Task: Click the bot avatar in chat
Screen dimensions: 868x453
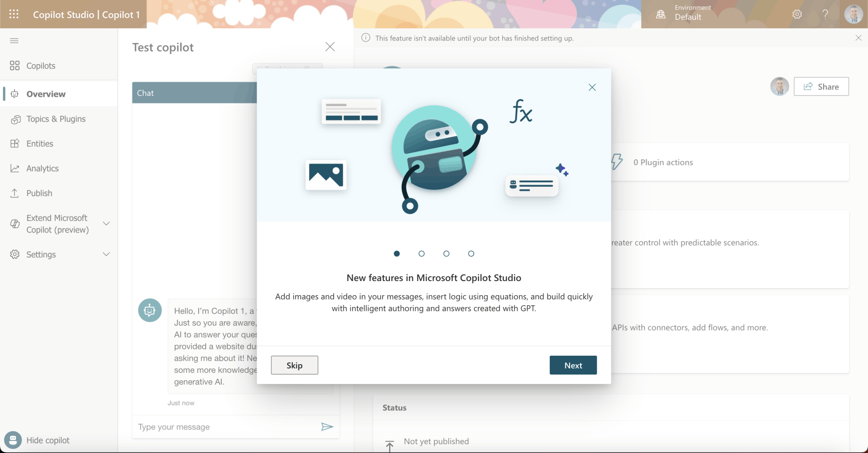Action: coord(150,310)
